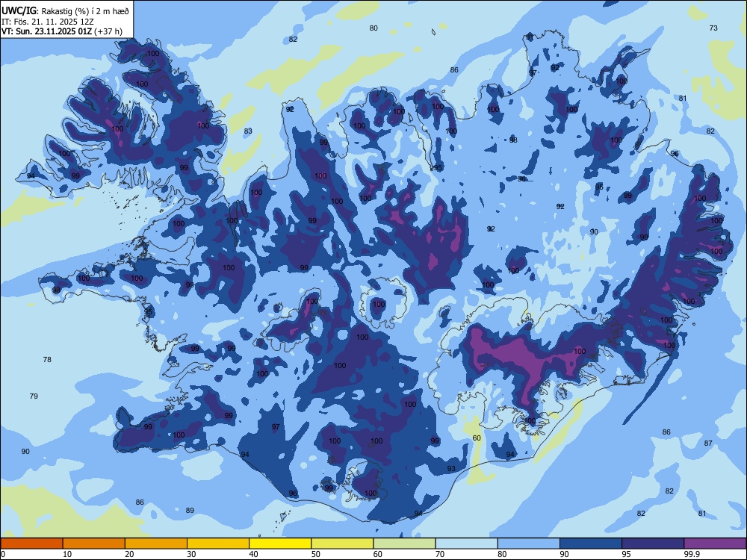Click the humidity value '87' on the map
Image resolution: width=747 pixels, height=560 pixels.
(x=708, y=443)
